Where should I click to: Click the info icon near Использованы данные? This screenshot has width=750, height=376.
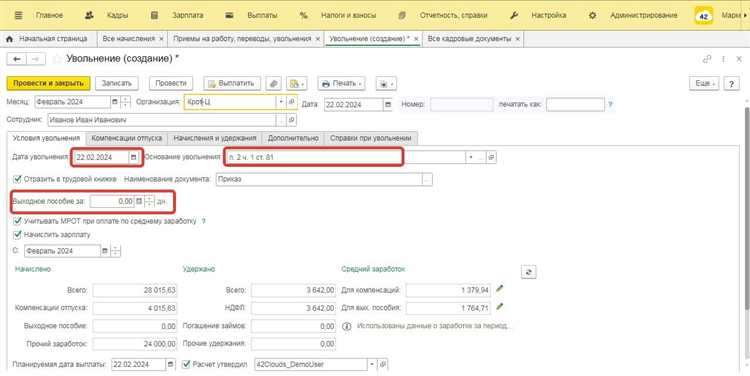coord(347,326)
